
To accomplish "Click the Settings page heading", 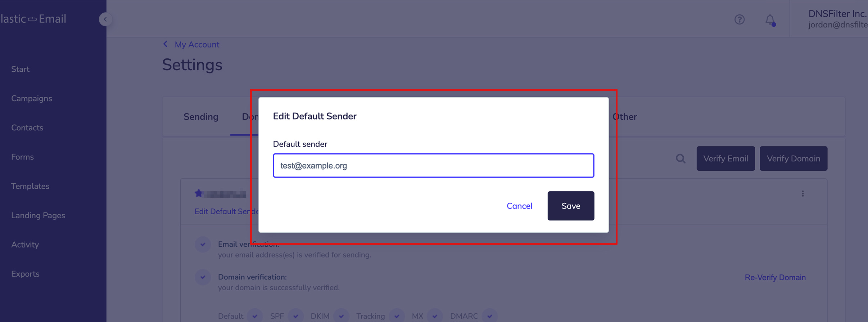I will [x=192, y=65].
